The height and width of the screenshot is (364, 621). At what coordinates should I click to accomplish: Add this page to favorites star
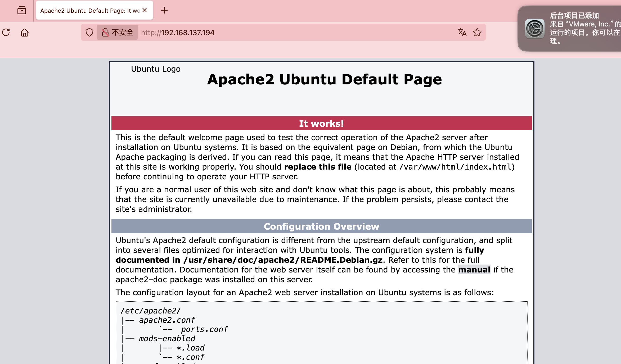click(x=477, y=33)
